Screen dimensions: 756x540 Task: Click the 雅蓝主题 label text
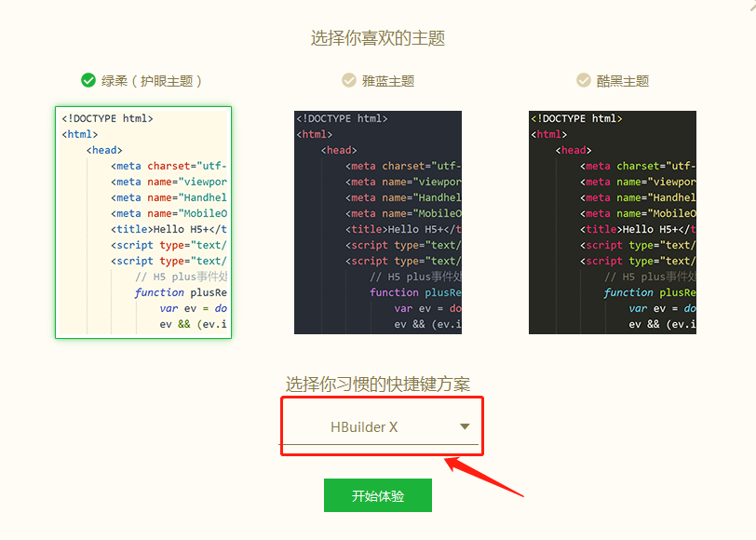pos(388,81)
